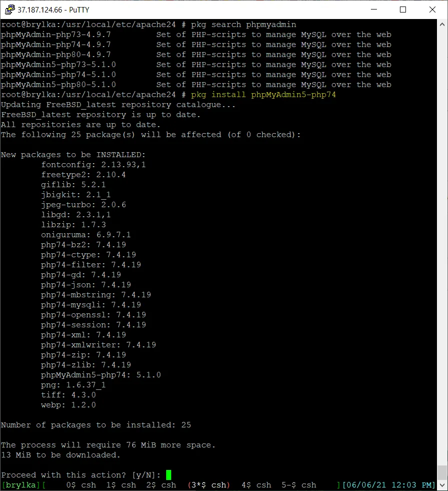
Task: Click the '[brylka]' hostname in status line
Action: pyautogui.click(x=21, y=485)
